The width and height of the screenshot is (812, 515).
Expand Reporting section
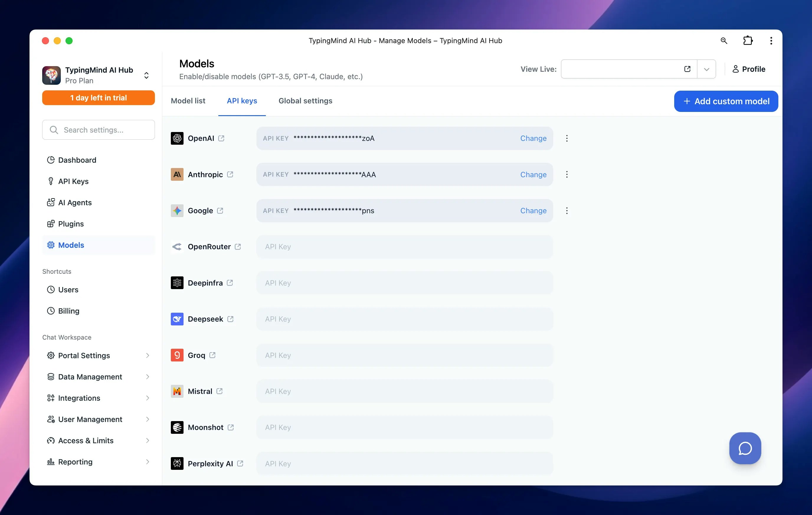tap(148, 462)
